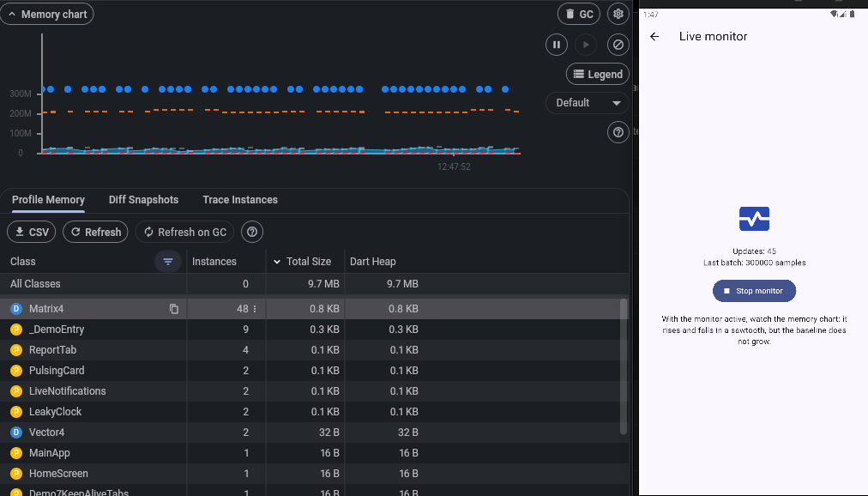Sort by the Dart Heap column header
The height and width of the screenshot is (496, 868).
[372, 261]
